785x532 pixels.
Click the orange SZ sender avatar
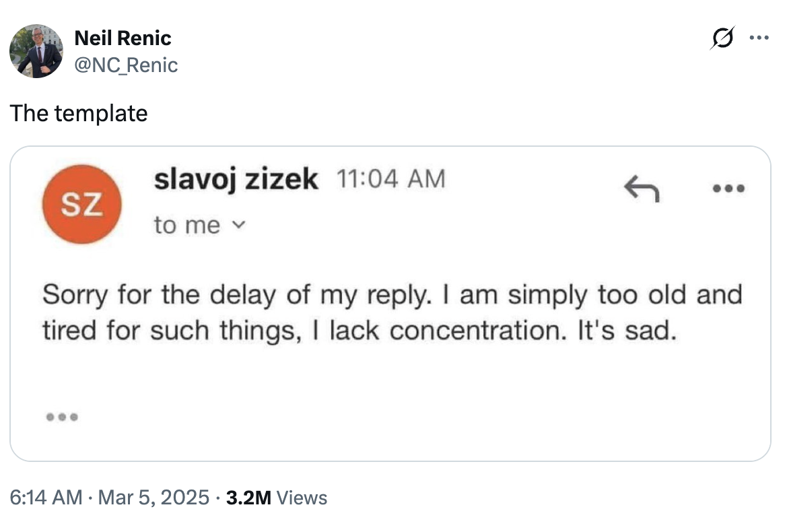click(x=82, y=205)
